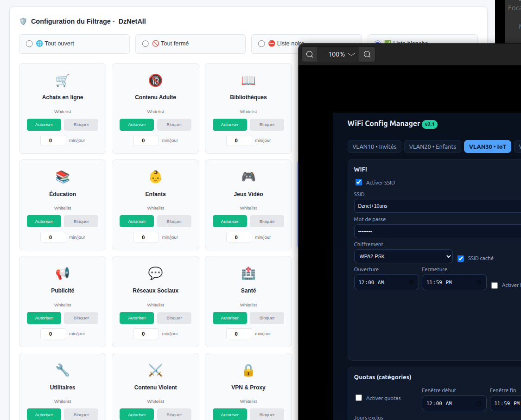Click the v2.1 badge next to WiFi Config Manager

tap(430, 124)
